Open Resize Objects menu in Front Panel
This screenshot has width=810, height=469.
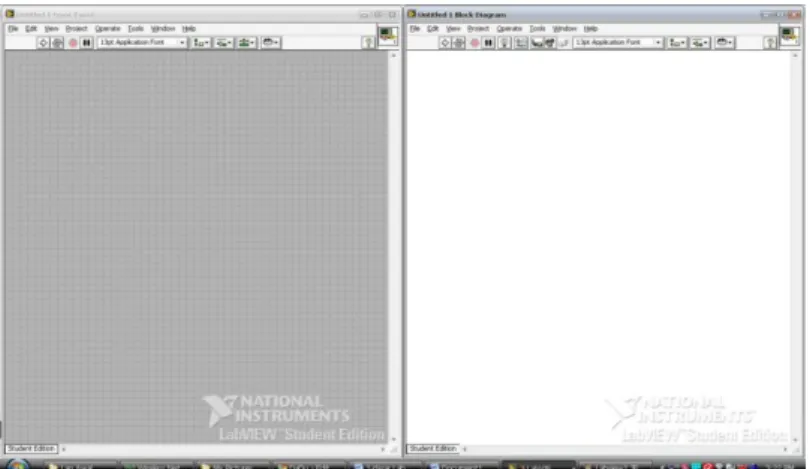point(246,42)
